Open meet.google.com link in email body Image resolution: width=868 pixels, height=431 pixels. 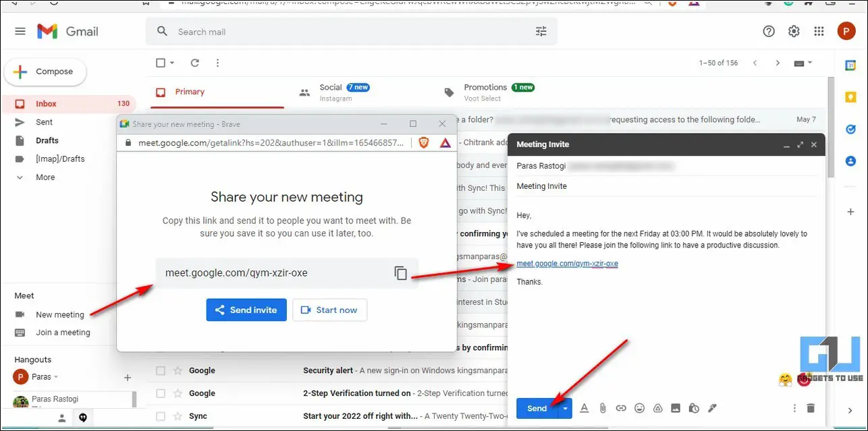pos(567,264)
